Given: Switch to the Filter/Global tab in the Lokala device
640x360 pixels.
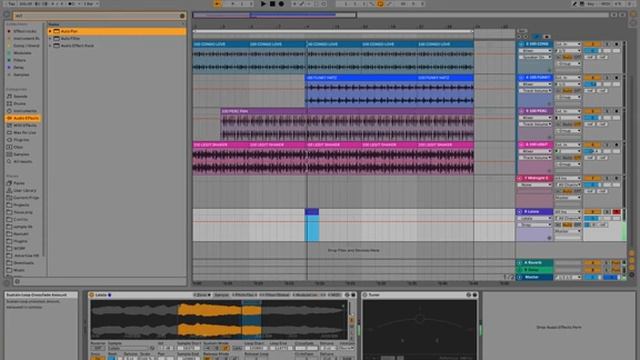Looking at the screenshot, I should tap(274, 295).
